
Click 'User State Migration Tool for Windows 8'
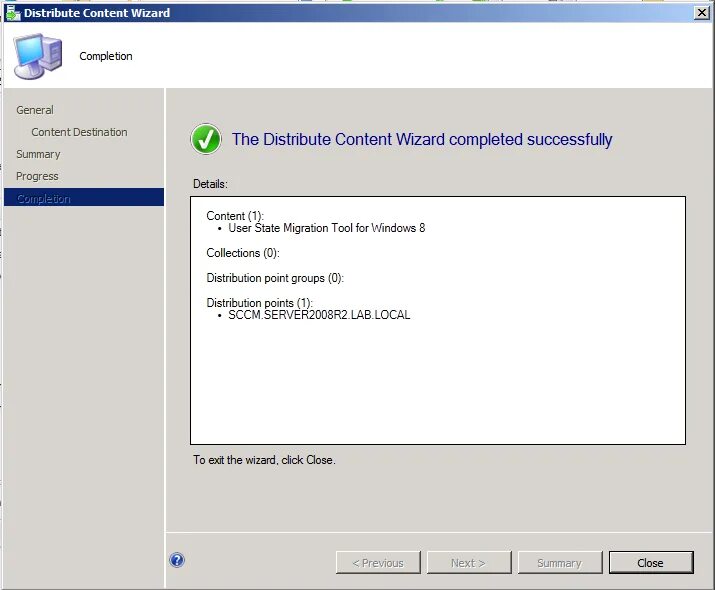326,228
